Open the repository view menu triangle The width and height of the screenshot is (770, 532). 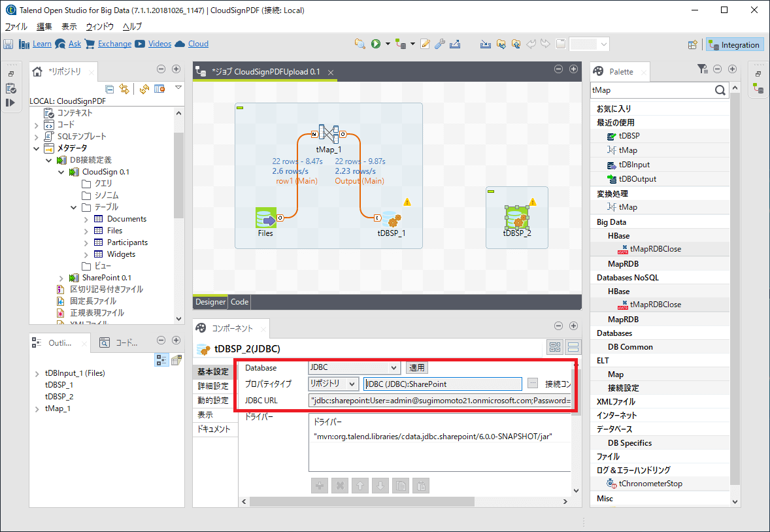(x=178, y=88)
